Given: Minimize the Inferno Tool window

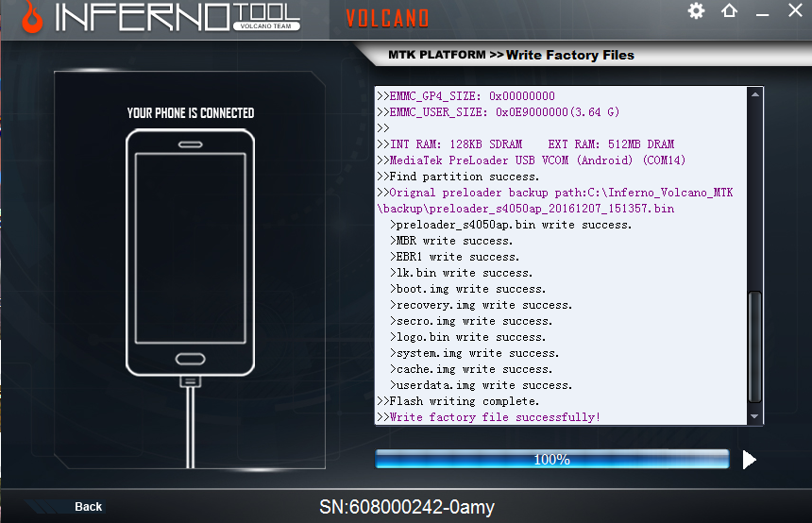Looking at the screenshot, I should (x=762, y=15).
